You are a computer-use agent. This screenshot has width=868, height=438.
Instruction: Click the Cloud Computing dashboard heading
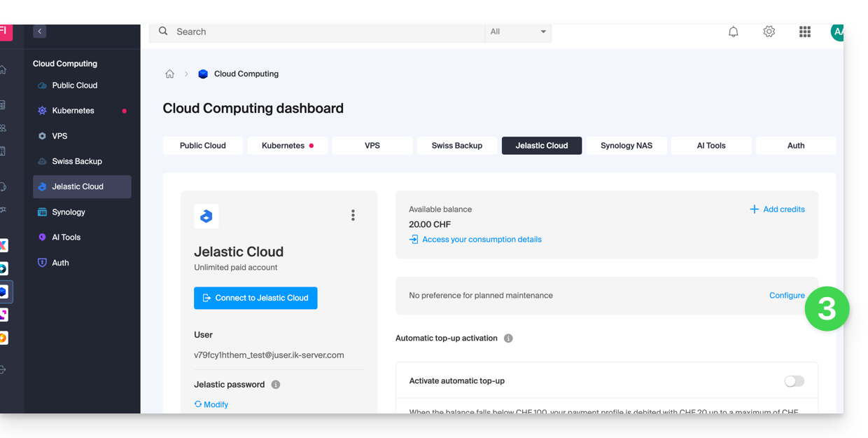(x=253, y=109)
